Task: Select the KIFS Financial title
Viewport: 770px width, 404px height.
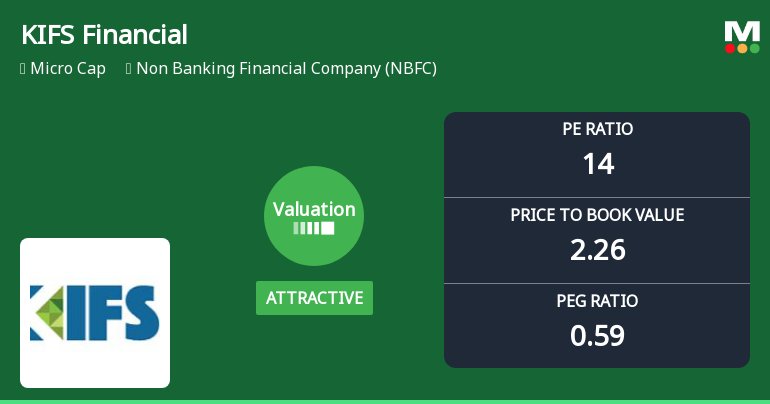Action: (x=104, y=35)
